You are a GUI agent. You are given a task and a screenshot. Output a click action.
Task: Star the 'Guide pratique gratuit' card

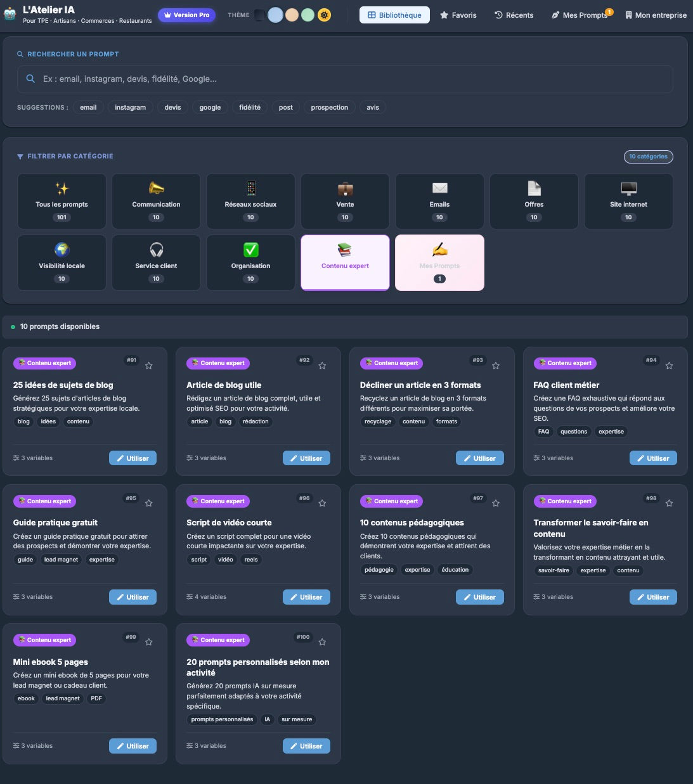(148, 503)
